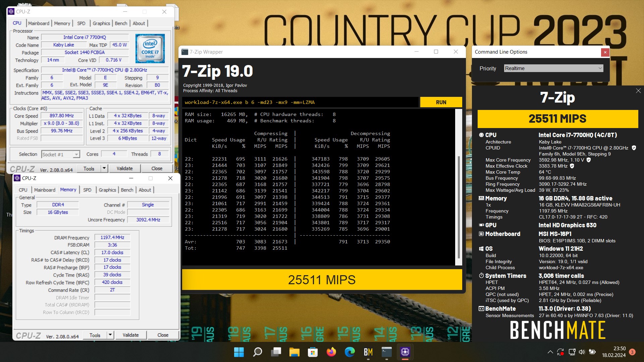Image resolution: width=644 pixels, height=362 pixels.
Task: Switch to CPU tab in CPU-Z Memory window
Action: coord(23,190)
